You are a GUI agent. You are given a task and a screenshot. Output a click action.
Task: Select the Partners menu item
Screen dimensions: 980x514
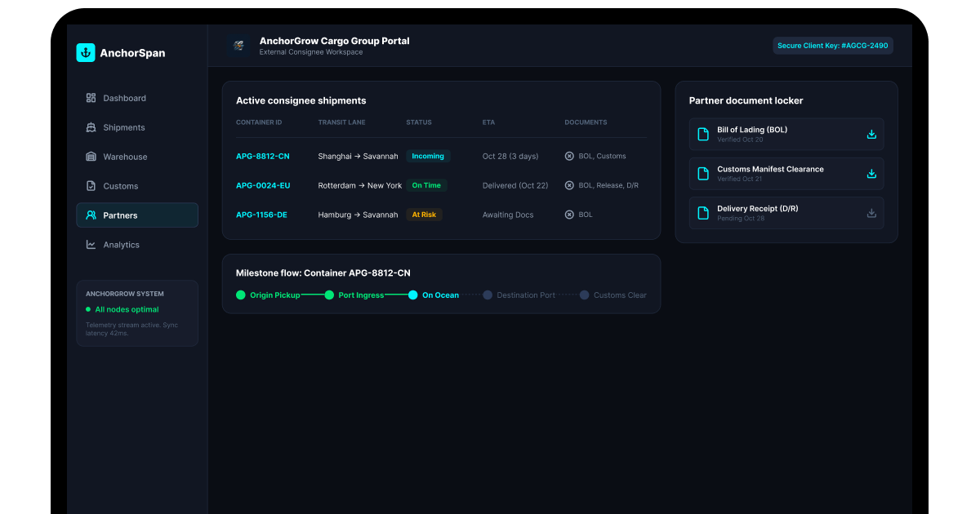pos(137,215)
